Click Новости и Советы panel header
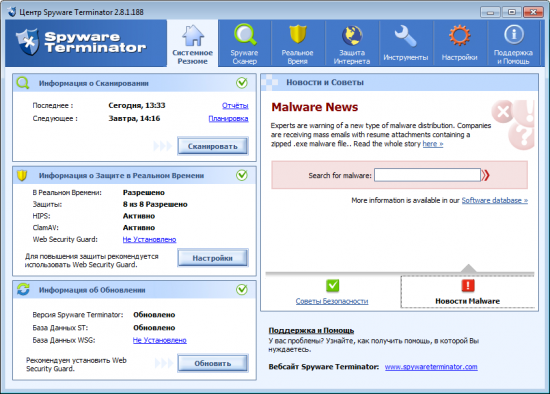This screenshot has width=550, height=394. pos(400,82)
